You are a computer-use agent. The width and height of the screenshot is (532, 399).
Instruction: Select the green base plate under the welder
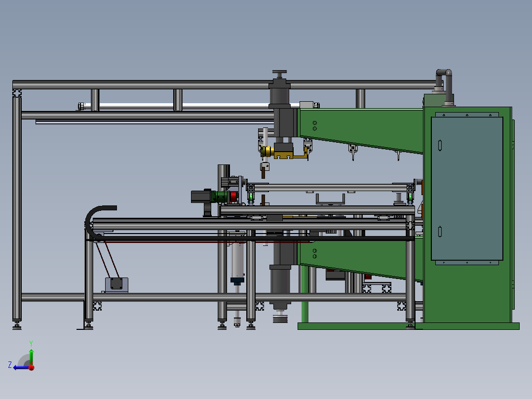point(409,326)
